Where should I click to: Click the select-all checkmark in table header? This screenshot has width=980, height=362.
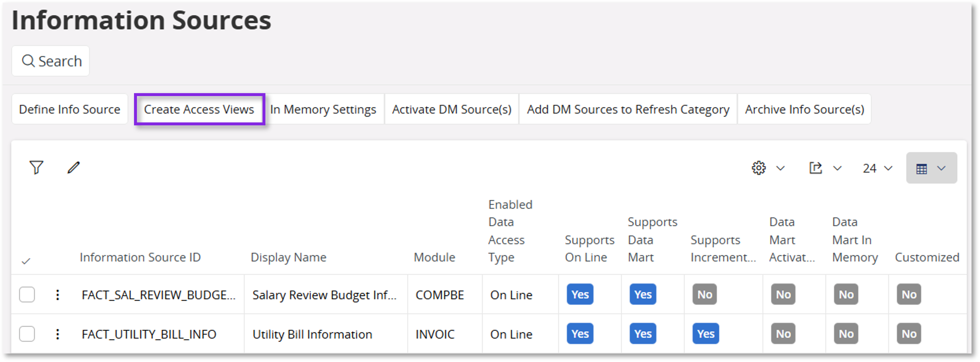click(x=26, y=262)
